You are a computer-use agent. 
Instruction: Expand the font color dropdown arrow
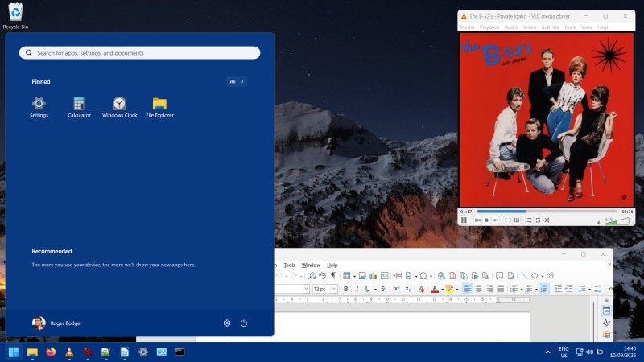point(442,289)
